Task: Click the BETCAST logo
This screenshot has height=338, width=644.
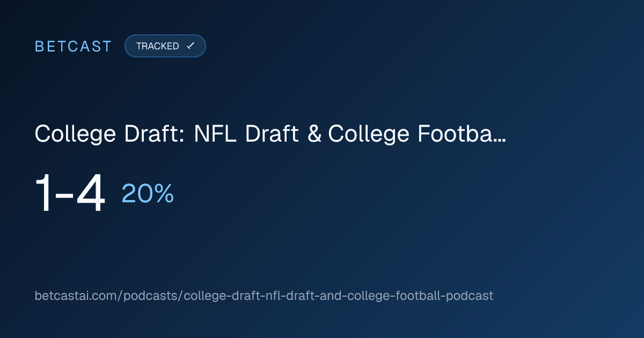Action: [73, 46]
